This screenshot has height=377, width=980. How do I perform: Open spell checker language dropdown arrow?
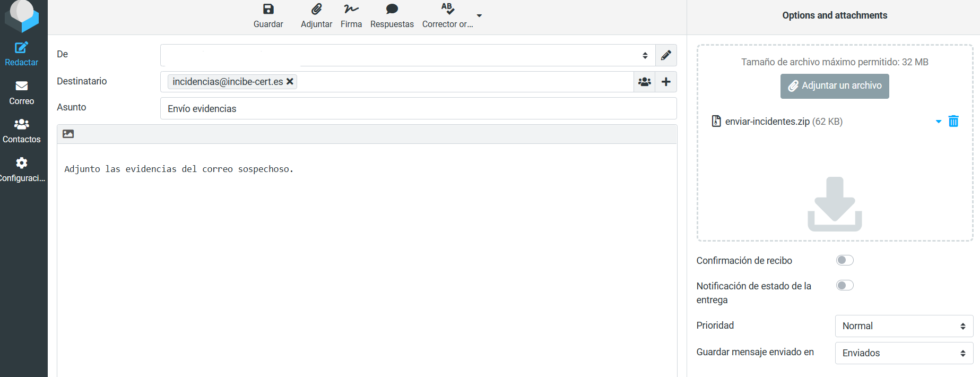479,16
